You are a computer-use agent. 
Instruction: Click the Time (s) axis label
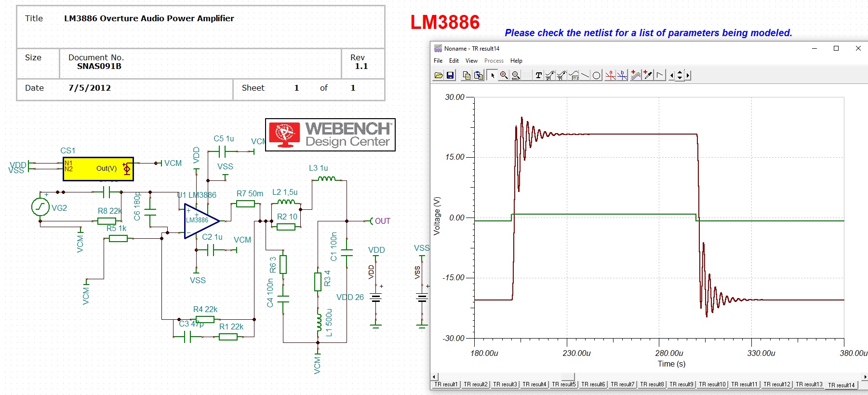click(671, 364)
